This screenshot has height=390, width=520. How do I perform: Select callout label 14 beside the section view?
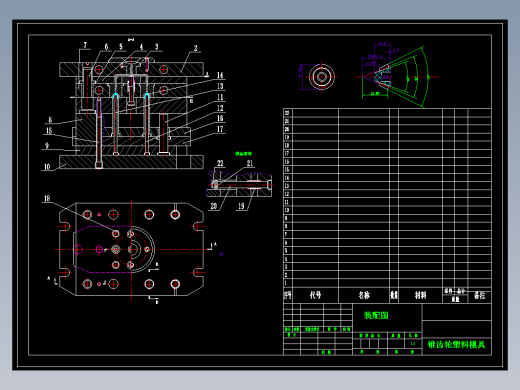pyautogui.click(x=220, y=75)
